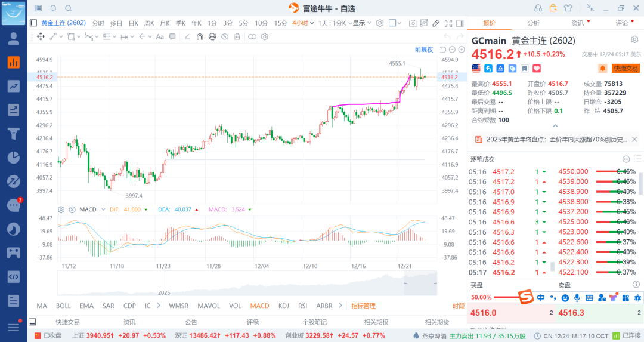Toggle the left panel collapse icon beside 黄金主连
Screen dimensions: 644x342
click(33, 23)
